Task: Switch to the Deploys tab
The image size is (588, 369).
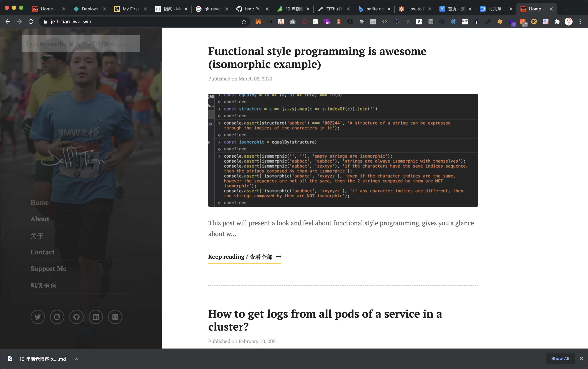Action: (x=90, y=9)
